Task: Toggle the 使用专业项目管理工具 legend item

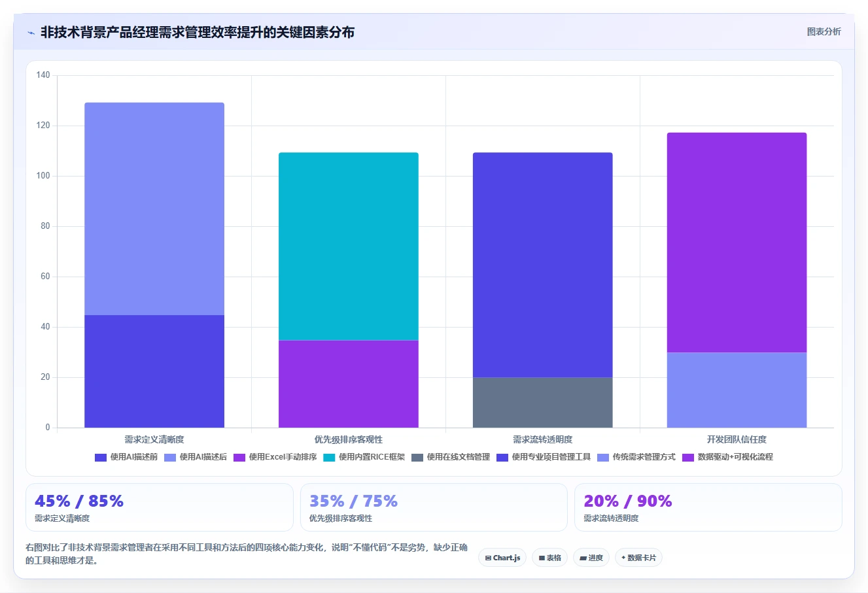Action: click(544, 457)
